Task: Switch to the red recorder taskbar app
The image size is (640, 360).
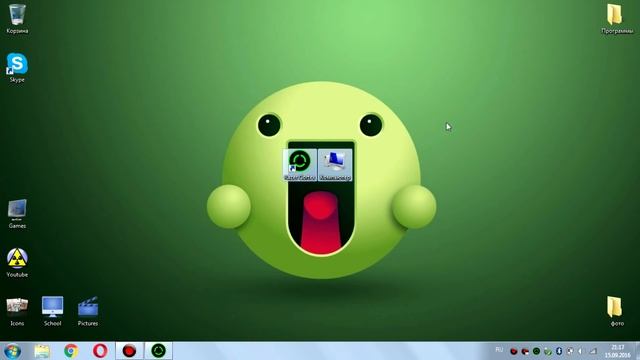Action: [129, 351]
